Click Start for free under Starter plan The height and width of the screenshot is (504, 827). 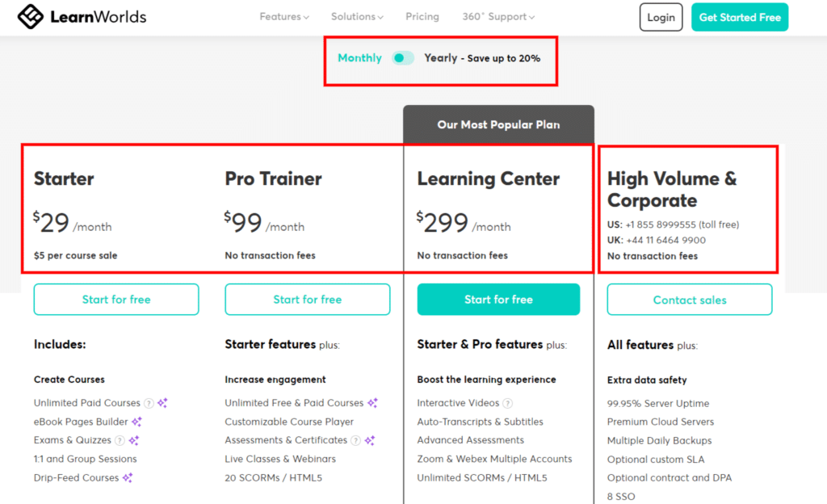(116, 300)
